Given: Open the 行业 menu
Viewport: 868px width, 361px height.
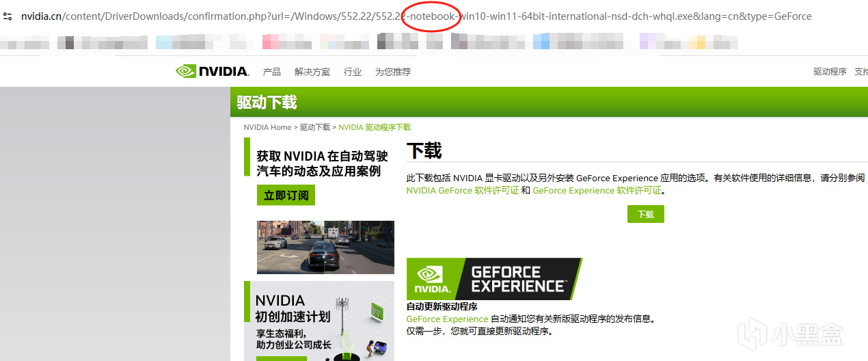Looking at the screenshot, I should coord(353,72).
